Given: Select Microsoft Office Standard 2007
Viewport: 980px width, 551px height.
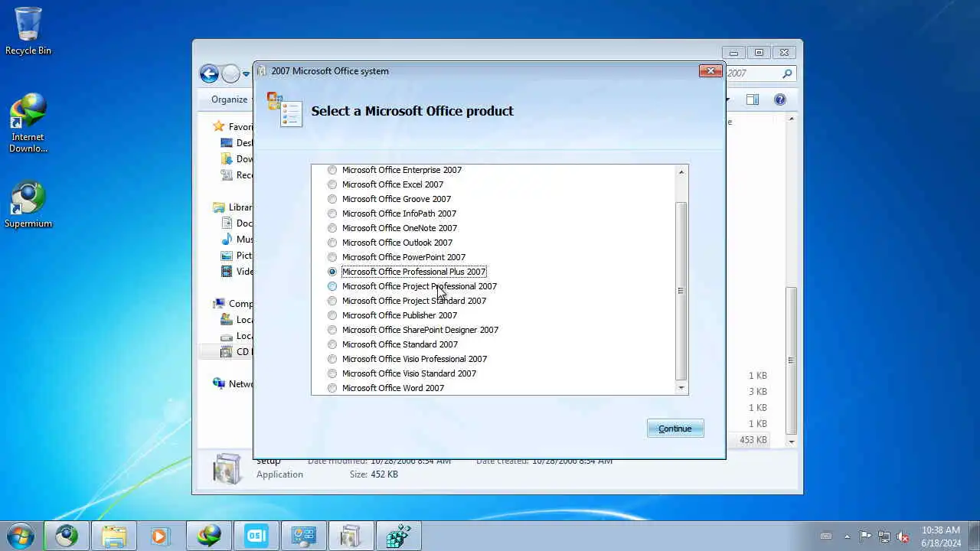Looking at the screenshot, I should pos(332,344).
